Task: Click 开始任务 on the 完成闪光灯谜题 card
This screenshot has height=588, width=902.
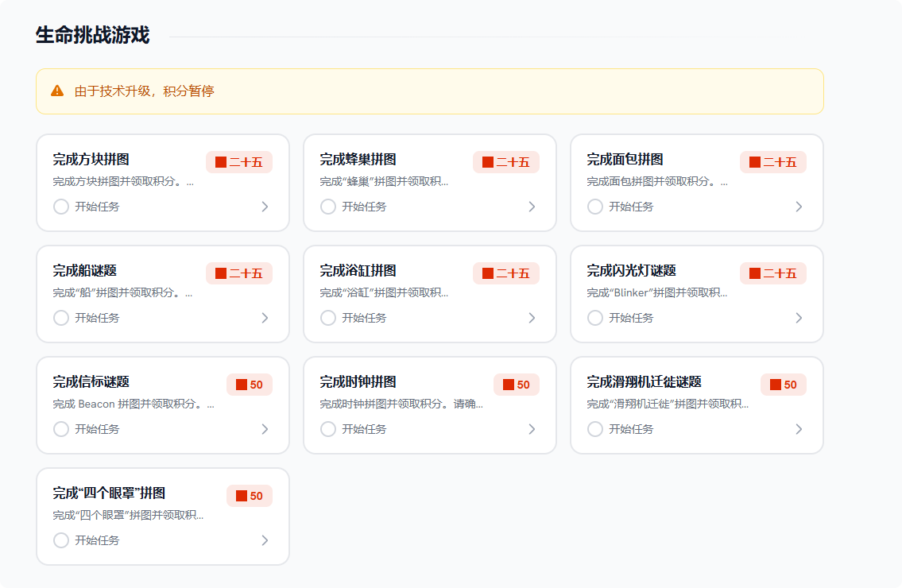Action: [x=630, y=318]
